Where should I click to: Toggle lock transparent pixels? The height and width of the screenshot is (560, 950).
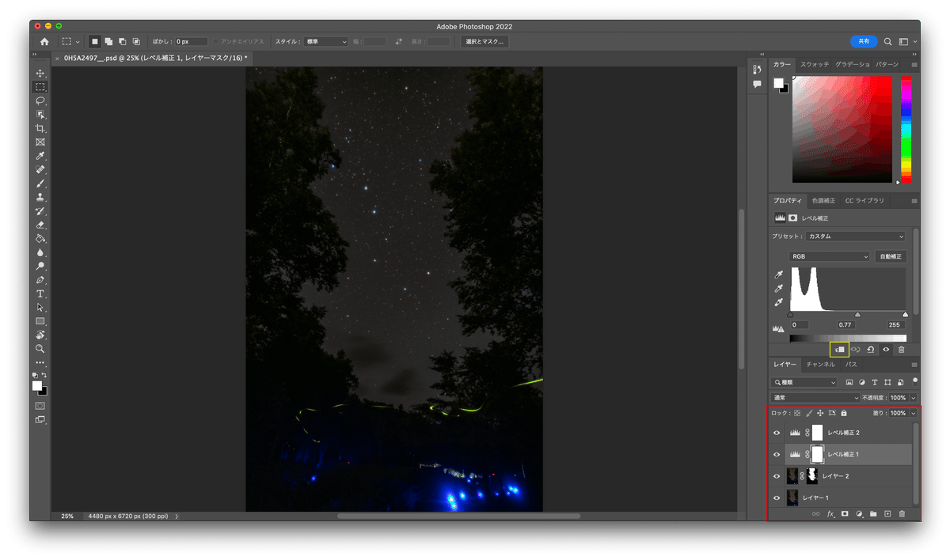pyautogui.click(x=797, y=413)
